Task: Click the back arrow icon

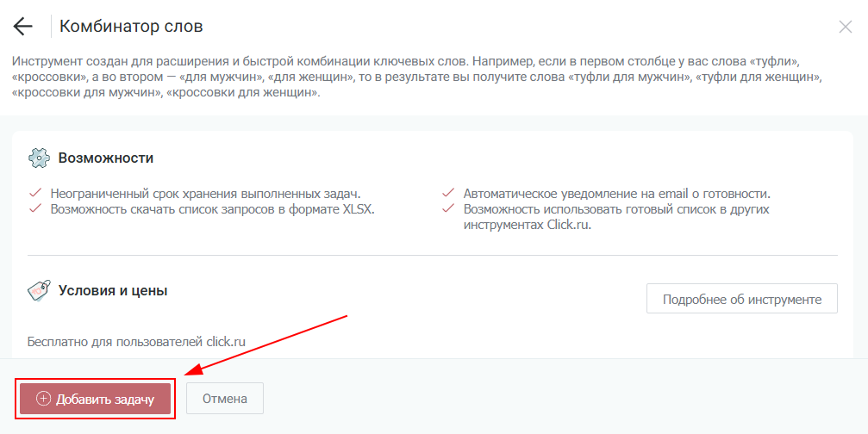Action: pos(23,27)
